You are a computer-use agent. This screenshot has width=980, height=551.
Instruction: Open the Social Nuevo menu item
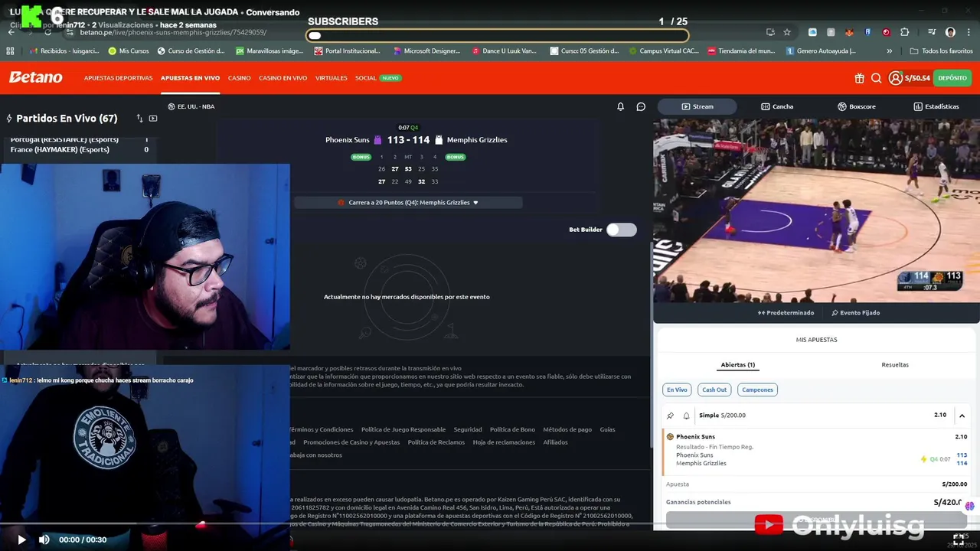tap(378, 78)
